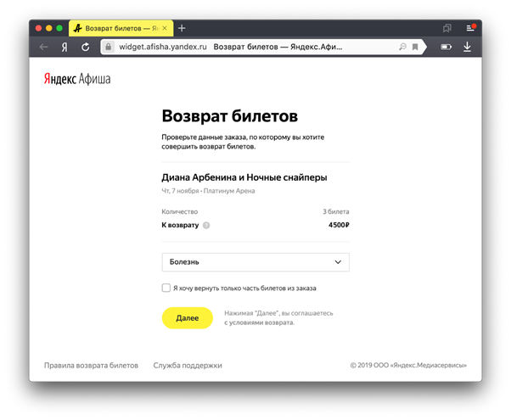Click the question mark next to К возврату

tap(206, 225)
